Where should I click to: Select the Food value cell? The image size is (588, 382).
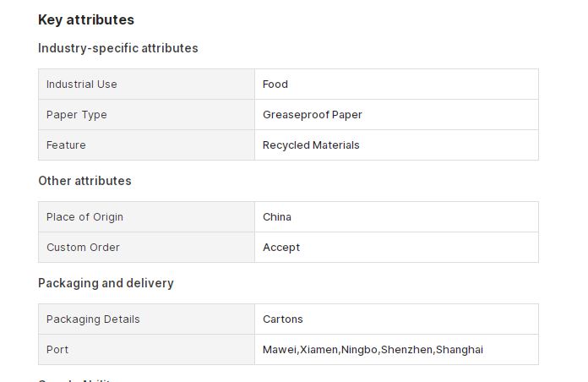[396, 84]
